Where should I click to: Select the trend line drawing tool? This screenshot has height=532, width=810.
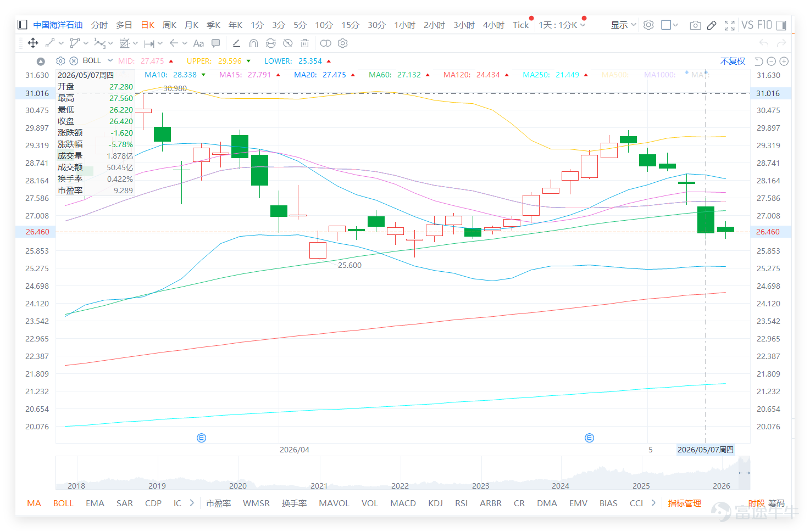point(50,43)
